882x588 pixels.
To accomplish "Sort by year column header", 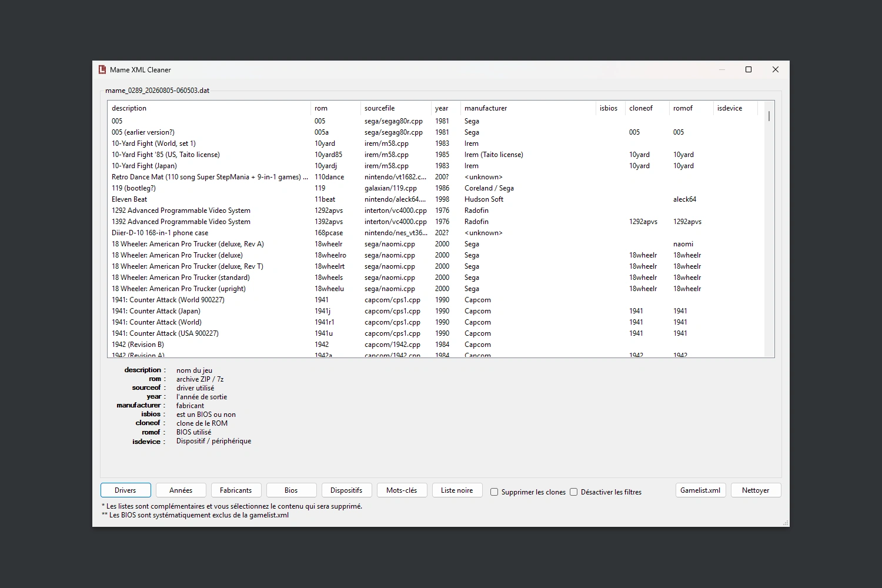I will (446, 108).
